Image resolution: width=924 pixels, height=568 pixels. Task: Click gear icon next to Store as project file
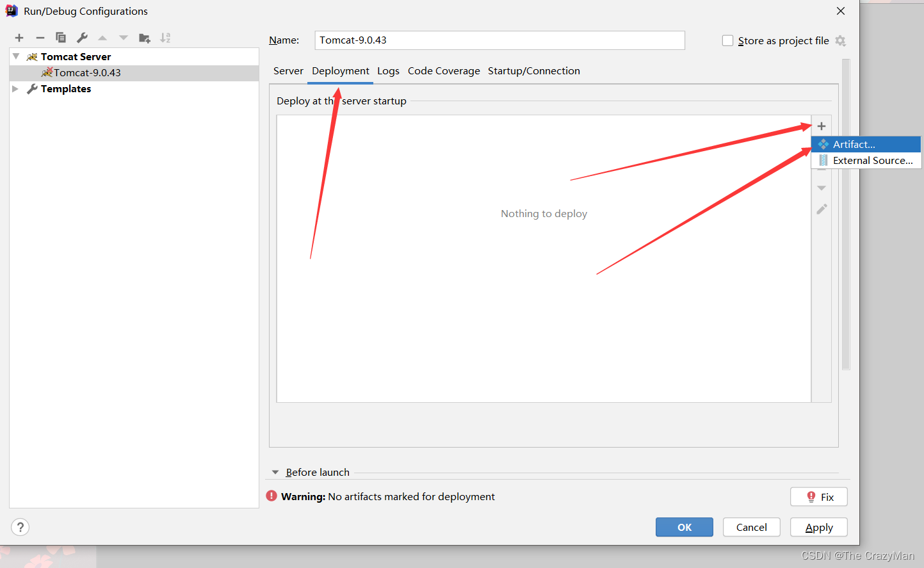(x=841, y=41)
